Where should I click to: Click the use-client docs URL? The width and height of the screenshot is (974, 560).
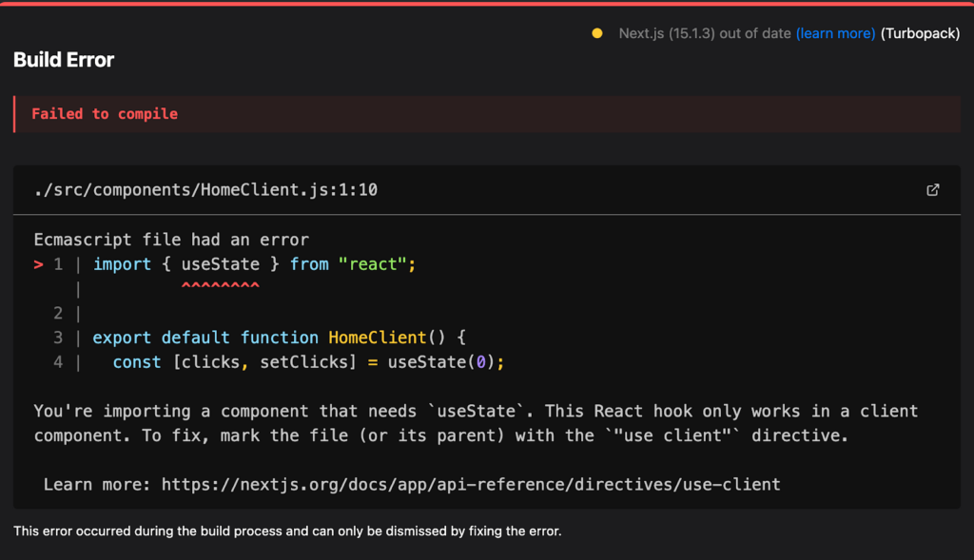coord(471,484)
